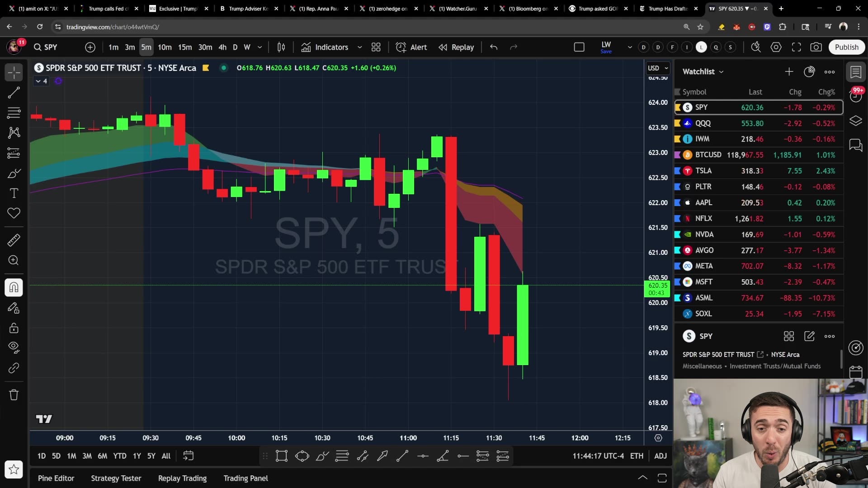Toggle stay in drawing mode
868x488 pixels.
(14, 308)
